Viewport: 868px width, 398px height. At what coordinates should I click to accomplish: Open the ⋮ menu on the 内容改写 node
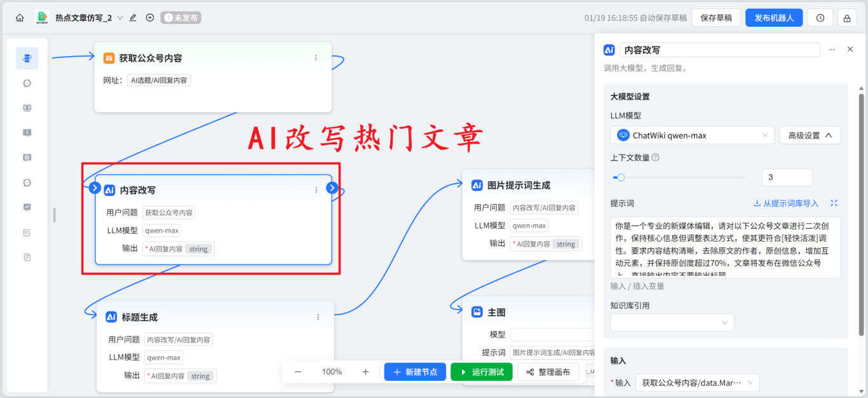point(316,189)
